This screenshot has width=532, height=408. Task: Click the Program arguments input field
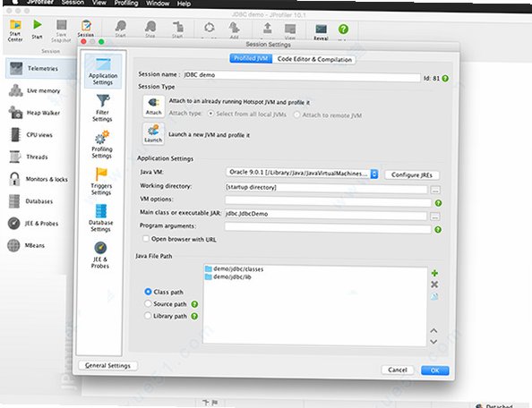click(x=328, y=228)
